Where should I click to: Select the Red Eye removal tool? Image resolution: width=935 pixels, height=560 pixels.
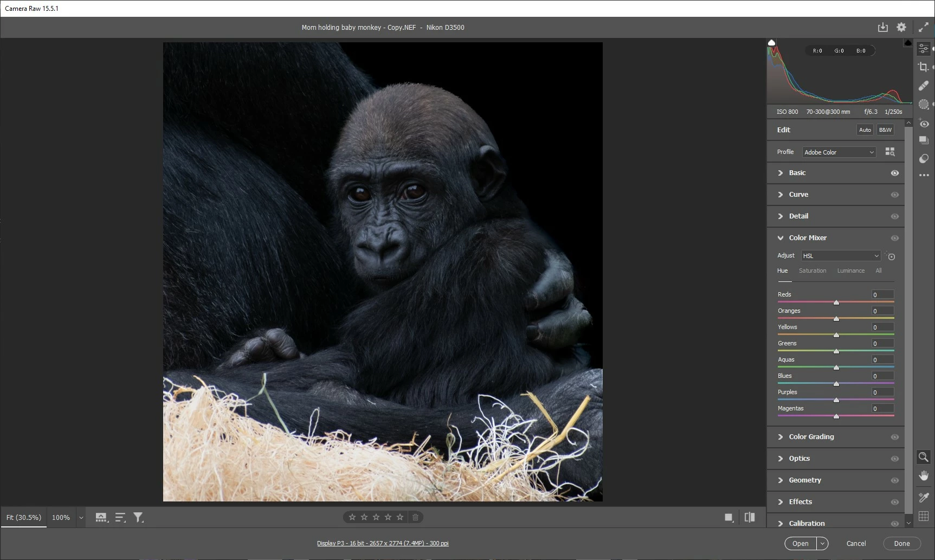924,124
